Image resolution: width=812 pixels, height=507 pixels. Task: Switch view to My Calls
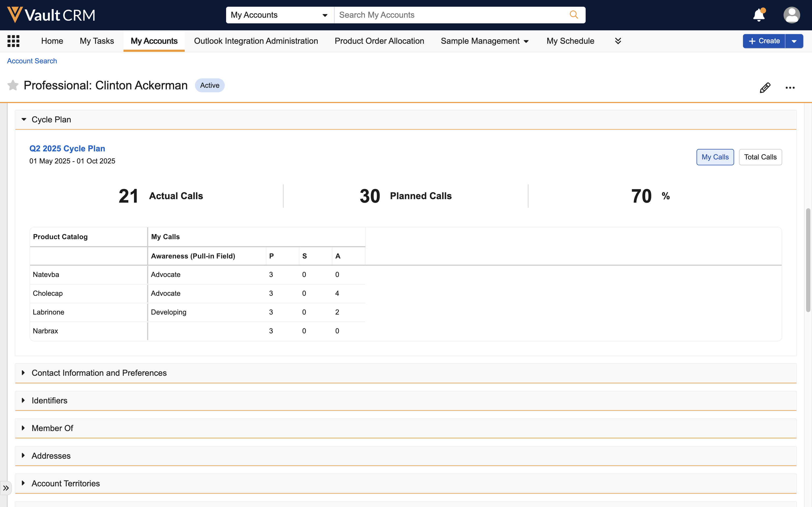(715, 157)
